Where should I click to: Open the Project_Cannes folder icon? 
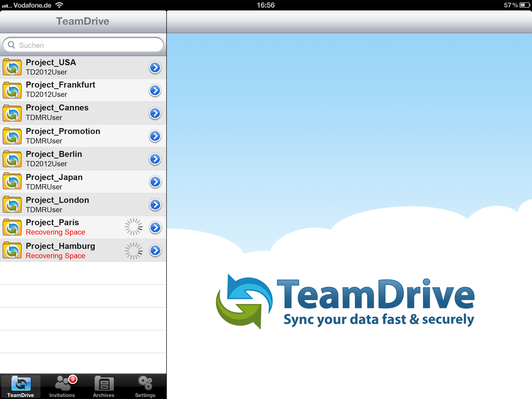point(12,113)
